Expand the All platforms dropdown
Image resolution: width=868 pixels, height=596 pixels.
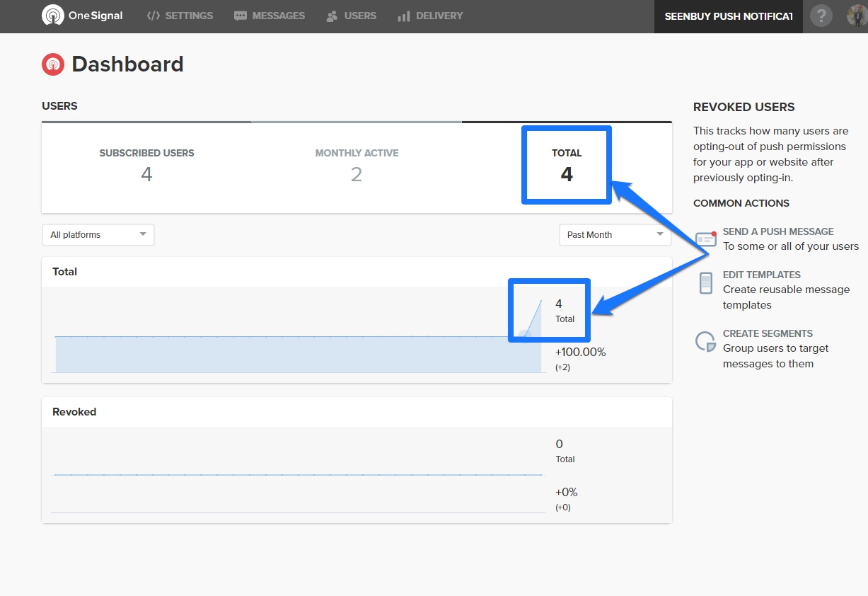pos(98,235)
